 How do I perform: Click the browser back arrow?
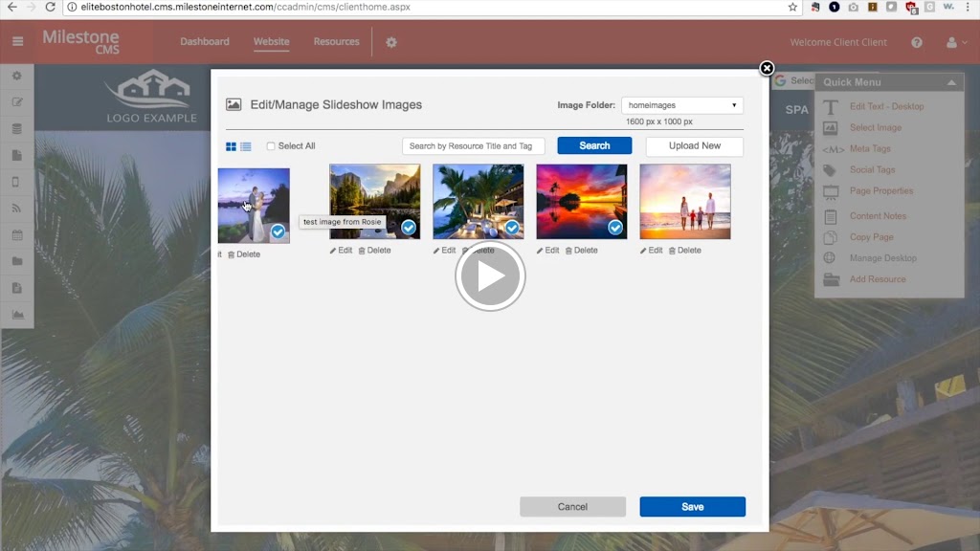pos(12,7)
